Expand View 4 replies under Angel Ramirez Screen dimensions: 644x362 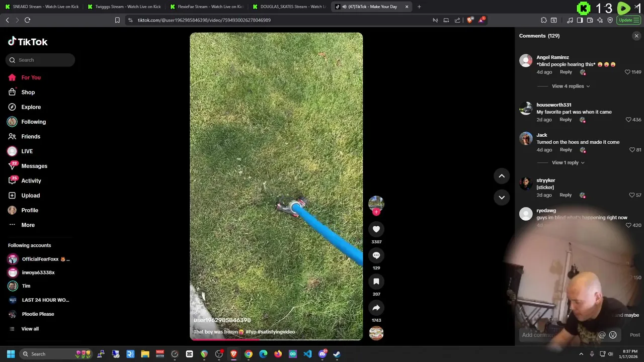(x=571, y=86)
